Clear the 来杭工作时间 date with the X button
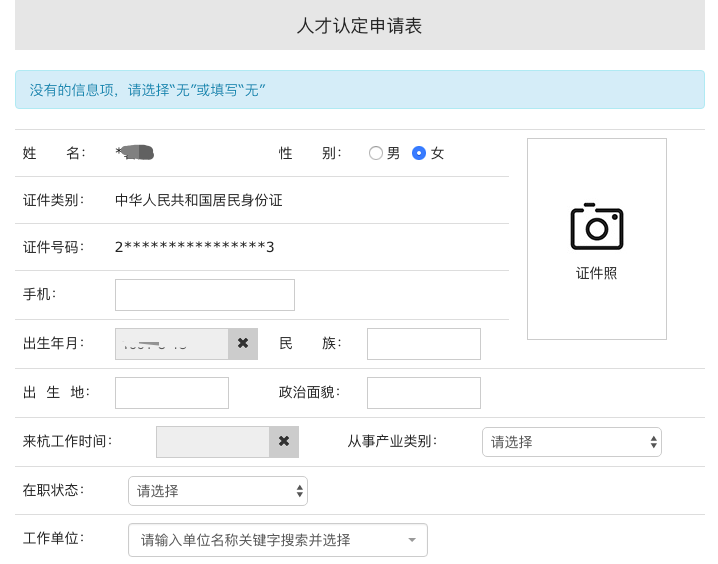Image resolution: width=718 pixels, height=564 pixels. click(x=284, y=441)
